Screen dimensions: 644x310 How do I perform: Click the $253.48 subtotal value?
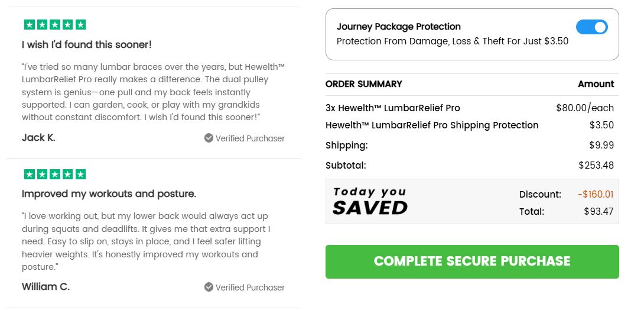pos(596,165)
